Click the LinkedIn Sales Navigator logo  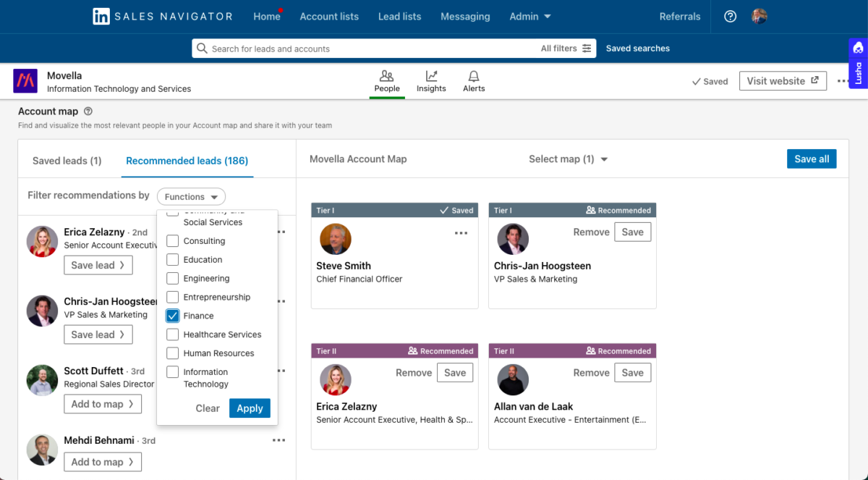pos(162,16)
